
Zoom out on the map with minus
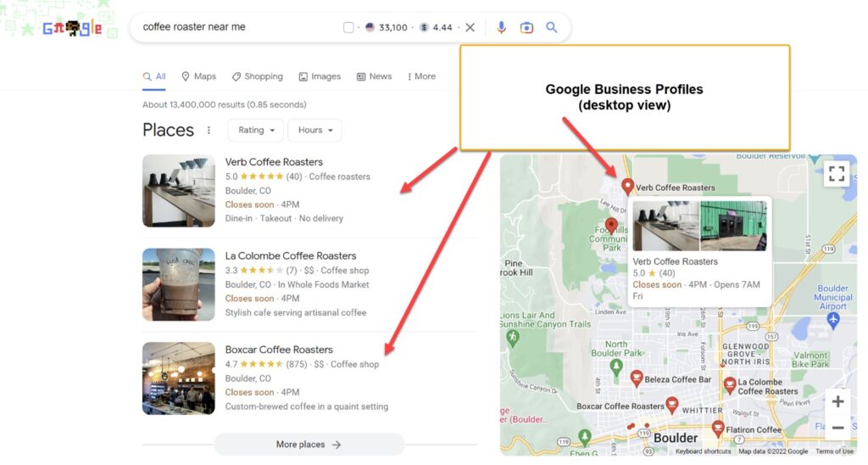837,428
